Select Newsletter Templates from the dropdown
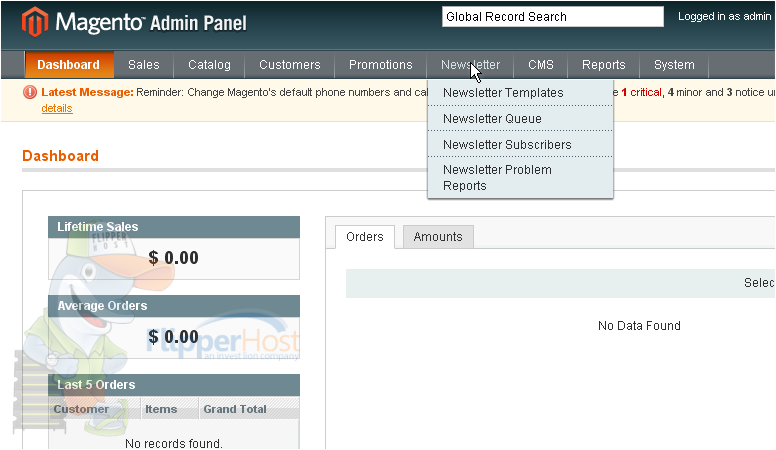 coord(520,93)
